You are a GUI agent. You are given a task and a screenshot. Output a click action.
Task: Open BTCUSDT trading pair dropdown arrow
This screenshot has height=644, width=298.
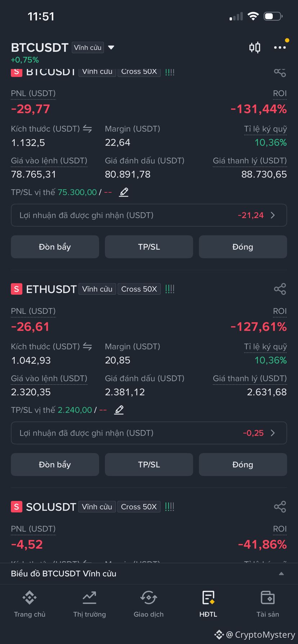tap(111, 47)
